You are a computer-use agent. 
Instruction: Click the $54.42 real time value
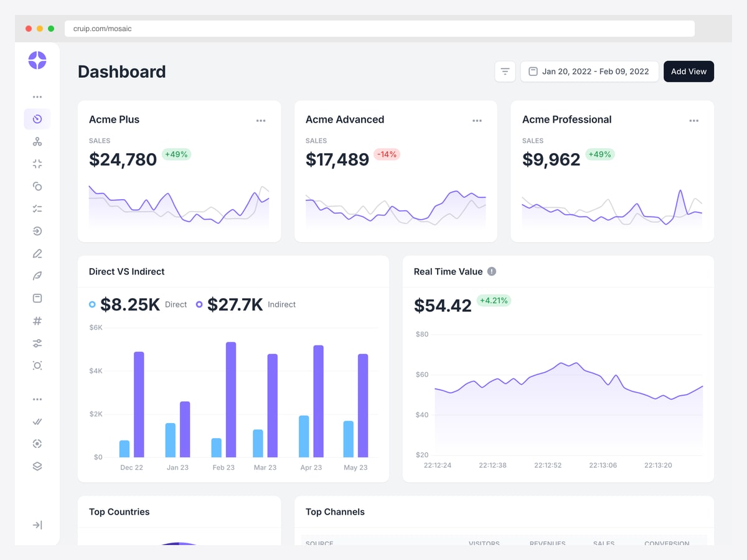(443, 306)
